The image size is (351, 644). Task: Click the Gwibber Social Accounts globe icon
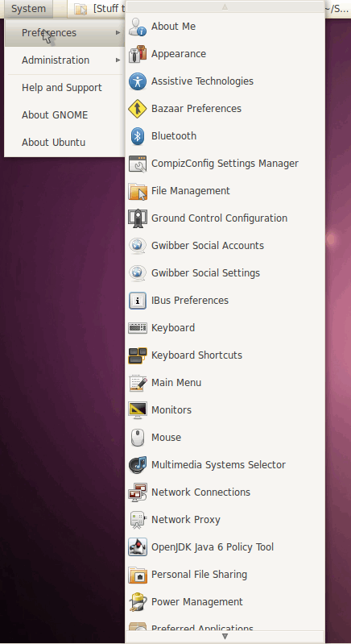[x=138, y=246]
